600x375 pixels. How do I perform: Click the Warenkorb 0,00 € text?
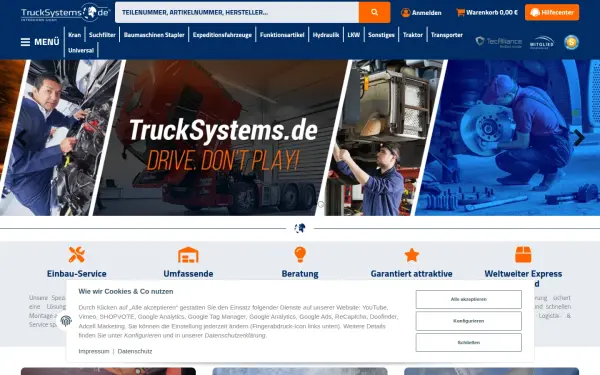click(x=492, y=13)
